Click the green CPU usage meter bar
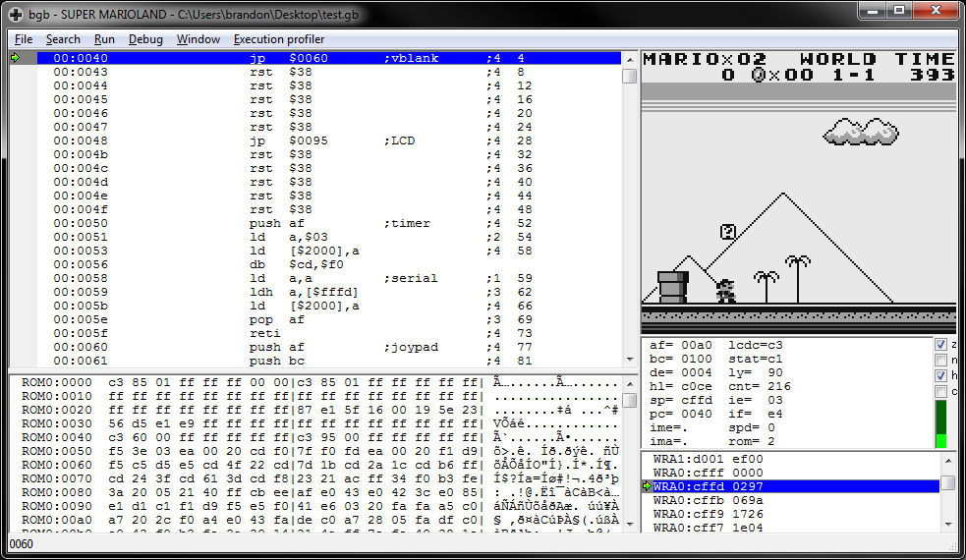 [x=940, y=423]
